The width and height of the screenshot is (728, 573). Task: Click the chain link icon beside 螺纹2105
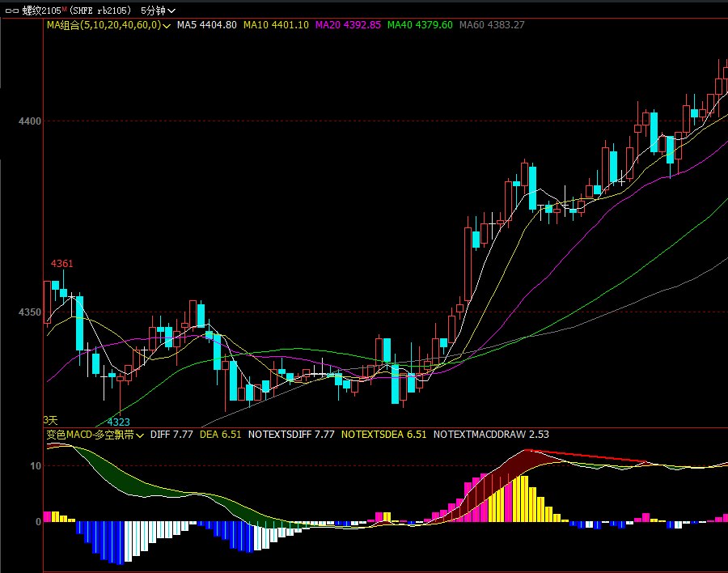click(12, 11)
